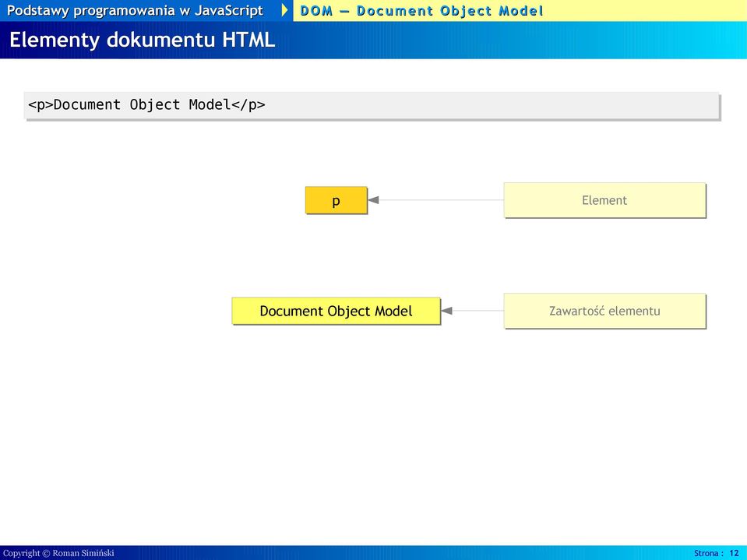Click the yellow arrow marker in the header
This screenshot has width=747, height=560.
point(284,10)
